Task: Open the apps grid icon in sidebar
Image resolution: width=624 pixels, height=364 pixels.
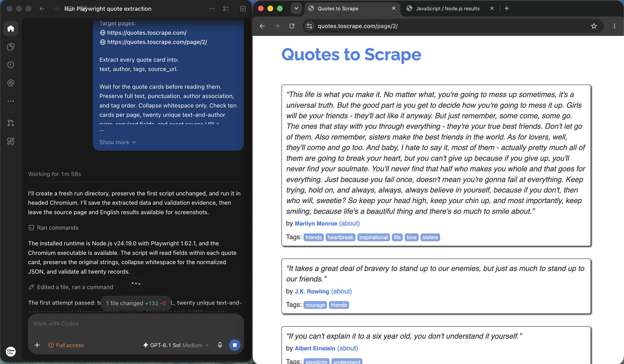Action: [x=11, y=141]
